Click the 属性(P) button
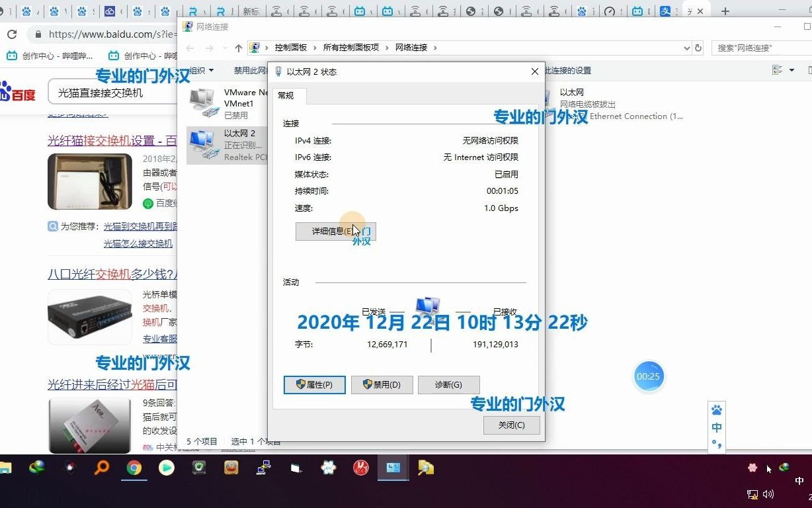812x508 pixels. click(x=314, y=384)
